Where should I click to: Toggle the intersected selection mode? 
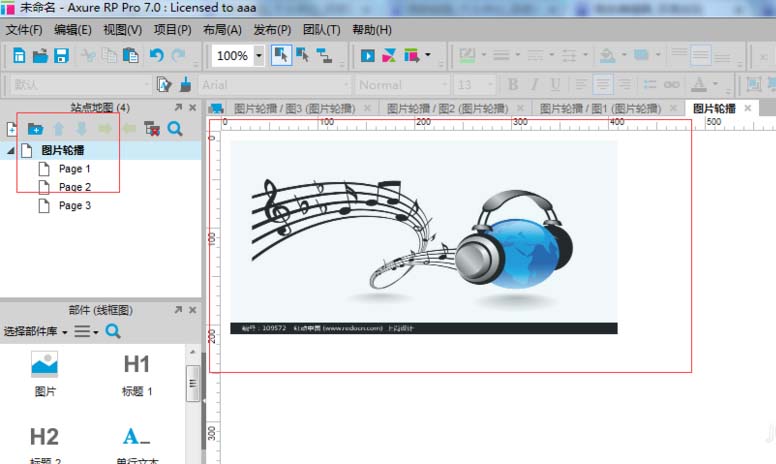(x=281, y=55)
